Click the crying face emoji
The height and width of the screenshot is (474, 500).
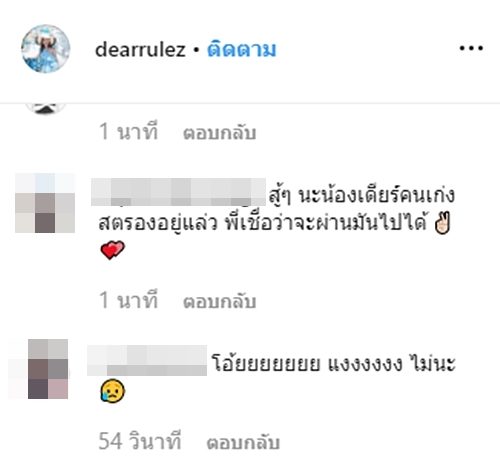(113, 391)
